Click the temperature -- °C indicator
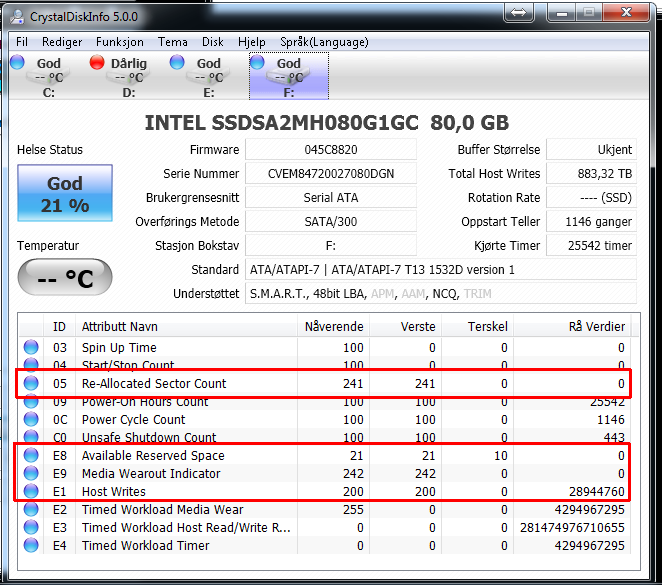The height and width of the screenshot is (585, 662). tap(65, 277)
